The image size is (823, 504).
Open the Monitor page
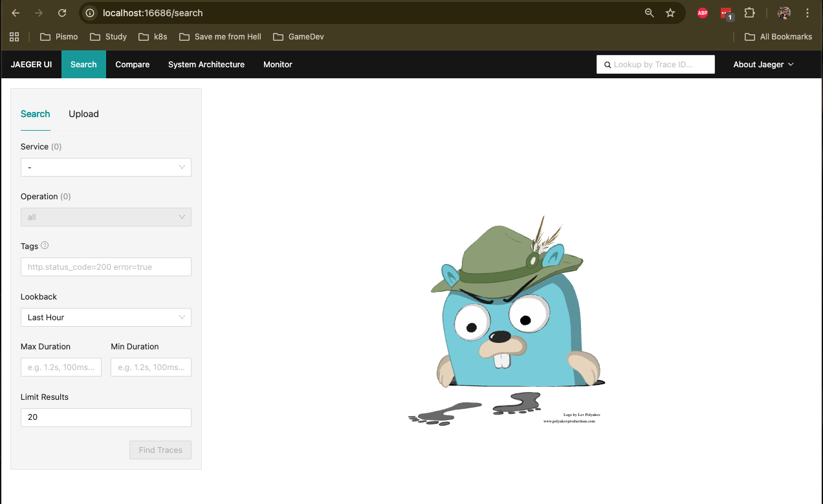coord(278,65)
